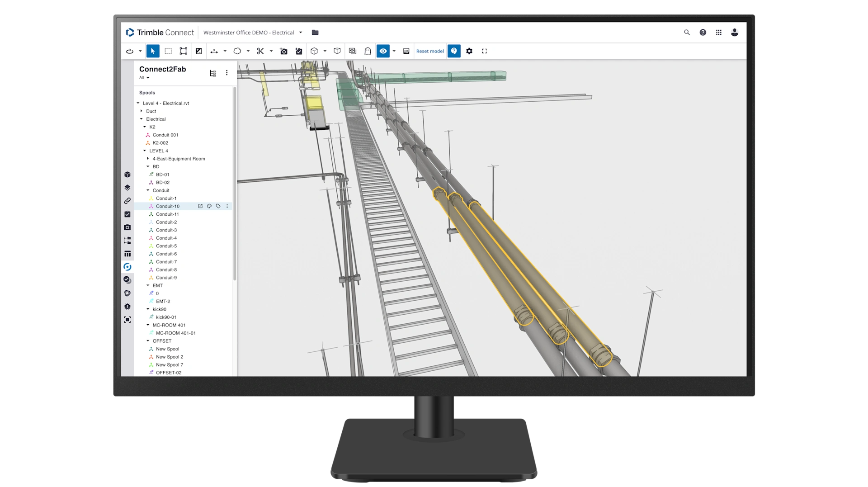The height and width of the screenshot is (487, 868).
Task: Open the markup drawing tool
Action: coord(199,51)
